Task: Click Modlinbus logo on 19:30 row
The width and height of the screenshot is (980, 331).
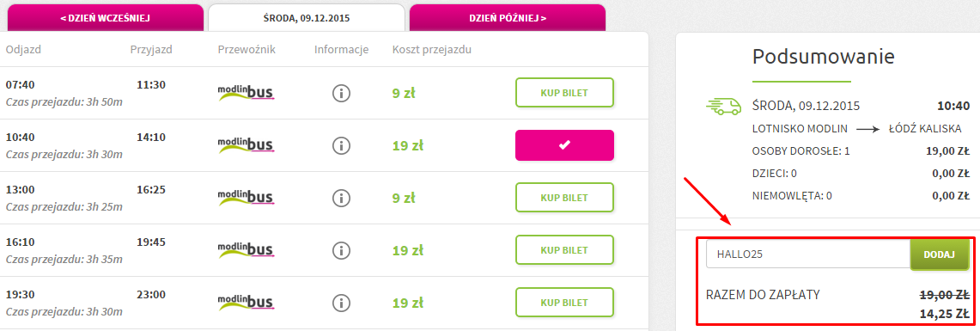Action: point(247,303)
